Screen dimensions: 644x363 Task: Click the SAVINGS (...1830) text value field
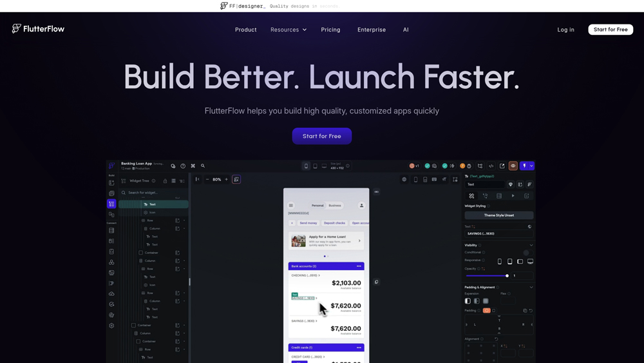click(x=498, y=233)
